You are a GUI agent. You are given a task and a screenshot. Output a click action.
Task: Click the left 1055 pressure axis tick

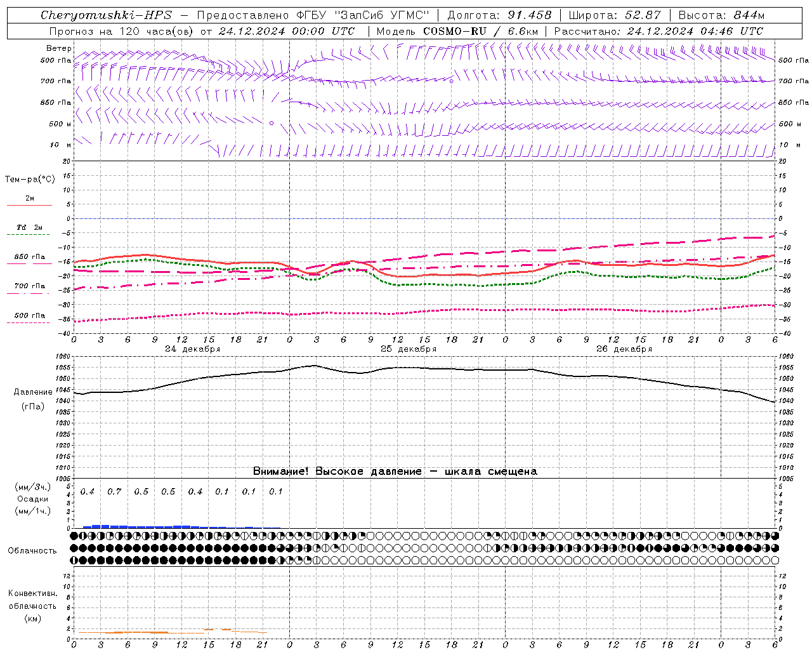point(64,368)
